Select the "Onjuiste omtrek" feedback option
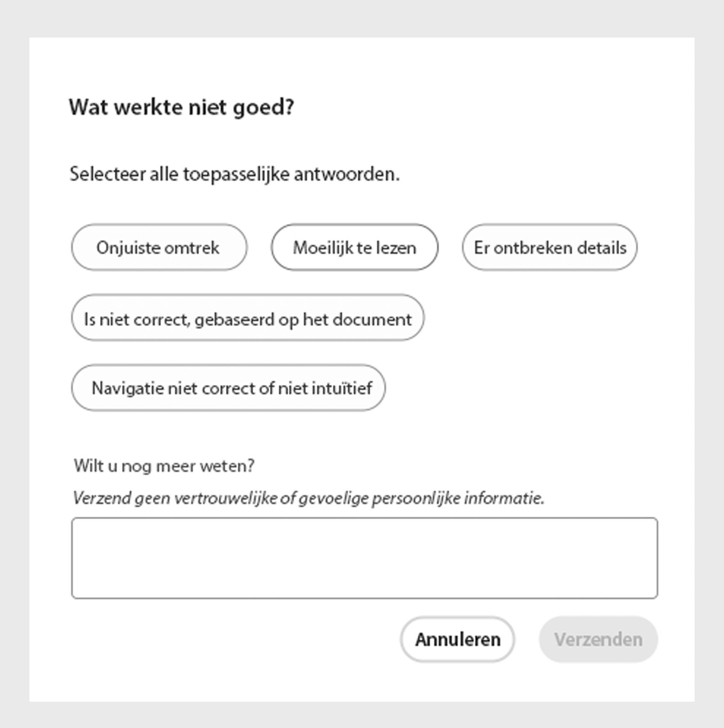Viewport: 724px width, 728px height. (x=158, y=248)
